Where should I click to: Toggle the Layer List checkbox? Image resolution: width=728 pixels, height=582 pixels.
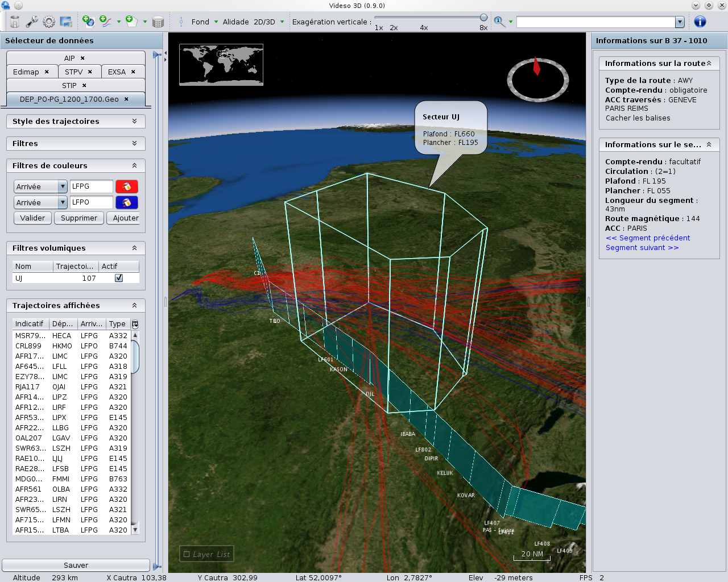[x=187, y=554]
